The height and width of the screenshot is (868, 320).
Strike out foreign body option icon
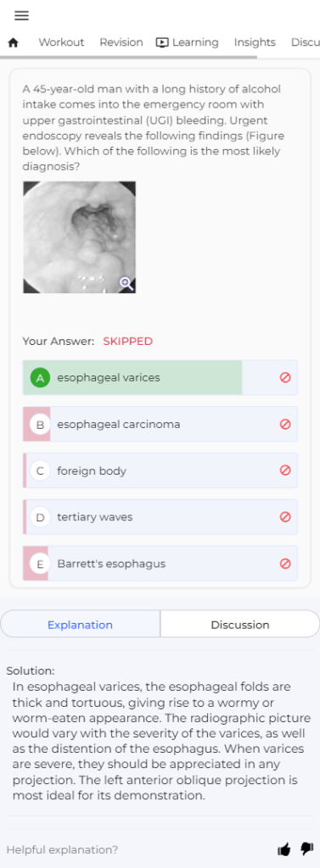point(285,470)
